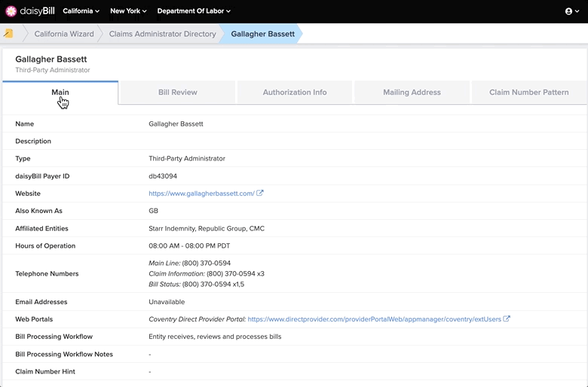Click the Also Known As value GB

(x=153, y=211)
